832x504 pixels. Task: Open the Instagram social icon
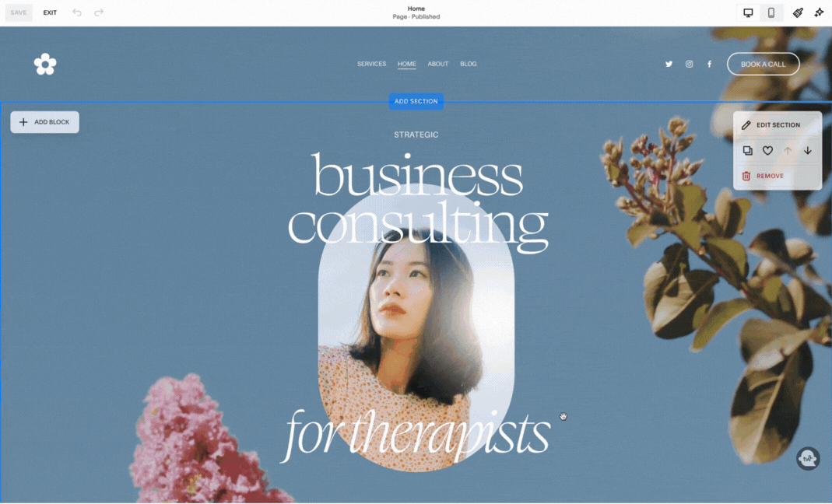coord(689,65)
